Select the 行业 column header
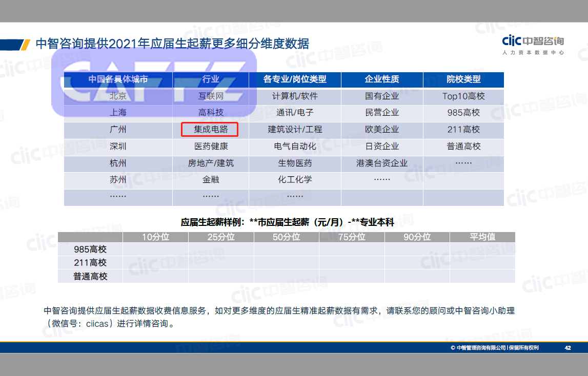 [x=211, y=79]
